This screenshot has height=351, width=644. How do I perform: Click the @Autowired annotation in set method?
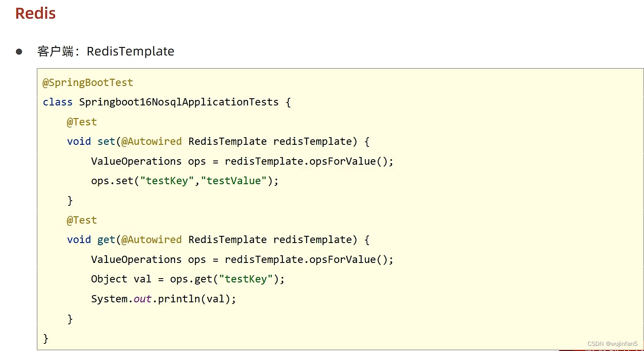[x=152, y=141]
